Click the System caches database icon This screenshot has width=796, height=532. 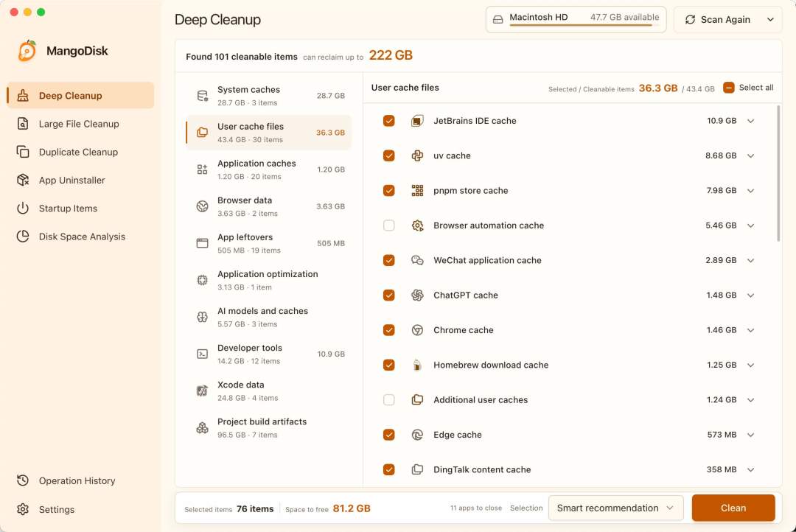[x=202, y=96]
